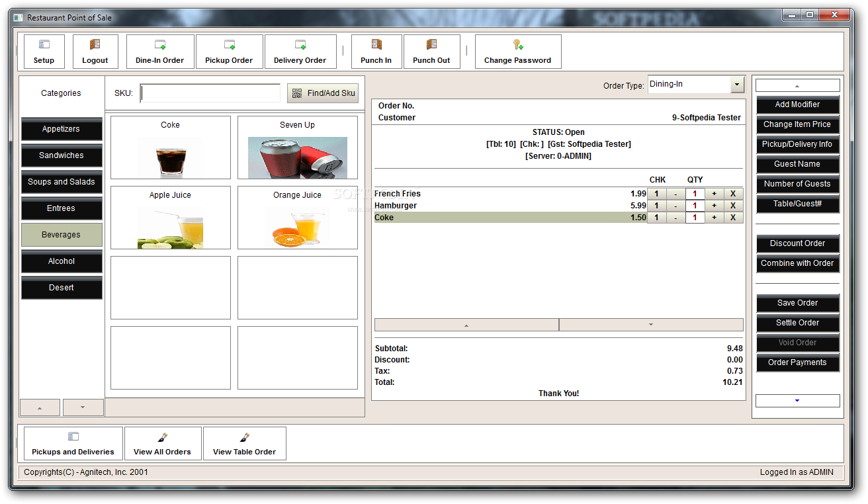Add Apple Juice item tile
The width and height of the screenshot is (868, 504).
171,218
